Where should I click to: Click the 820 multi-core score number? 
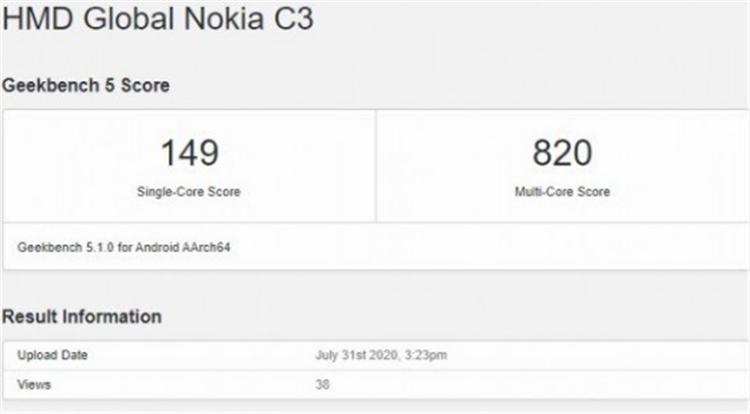click(562, 153)
